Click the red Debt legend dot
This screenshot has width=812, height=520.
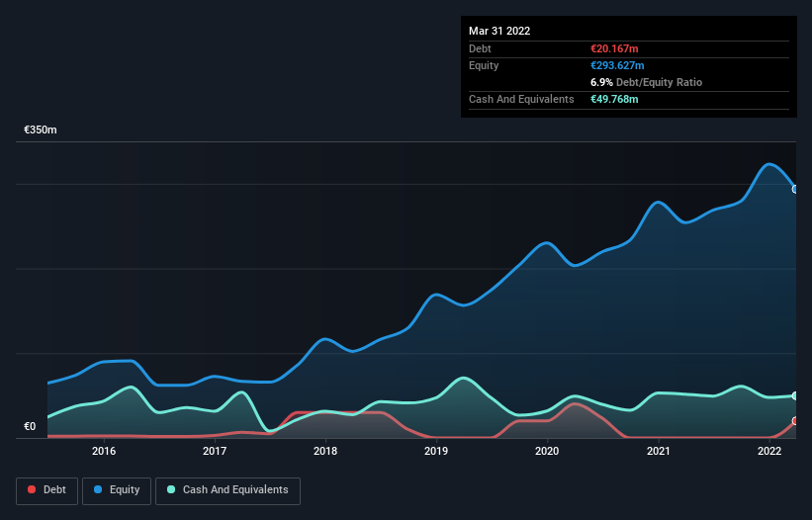pos(32,489)
